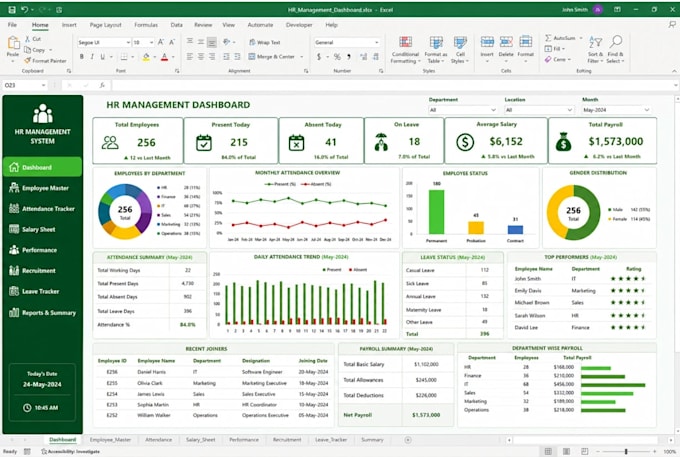Apply Bold formatting

(82, 57)
